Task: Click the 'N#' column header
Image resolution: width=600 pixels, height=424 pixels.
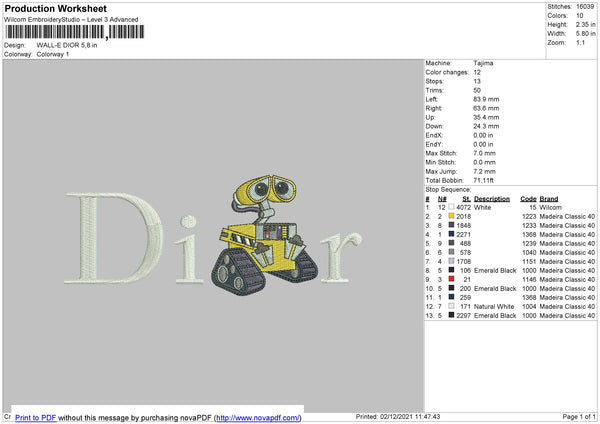Action: (442, 199)
